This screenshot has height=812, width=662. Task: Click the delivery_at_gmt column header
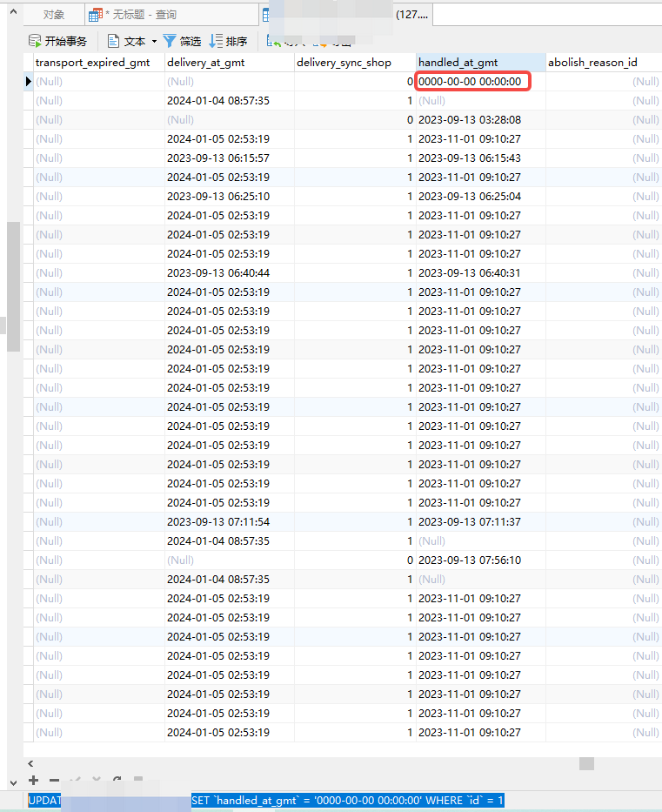[x=230, y=62]
